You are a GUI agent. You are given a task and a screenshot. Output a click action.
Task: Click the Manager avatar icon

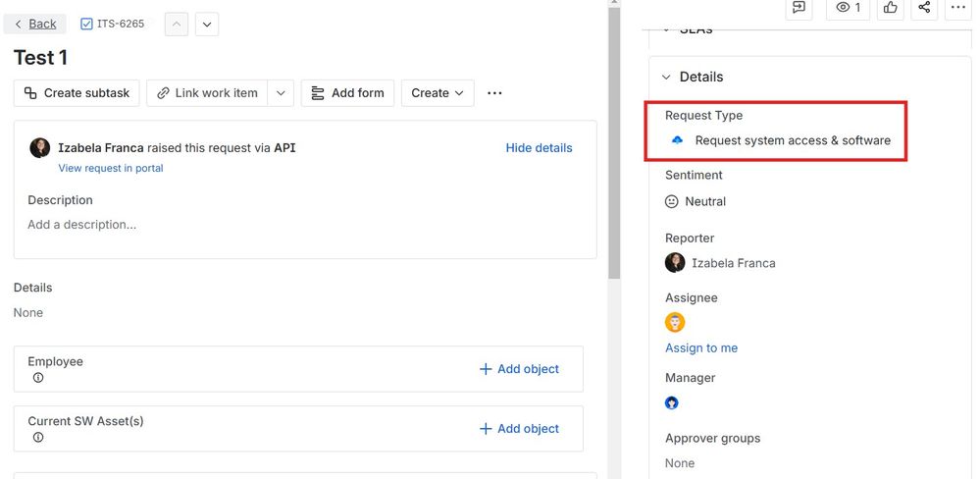(x=672, y=403)
